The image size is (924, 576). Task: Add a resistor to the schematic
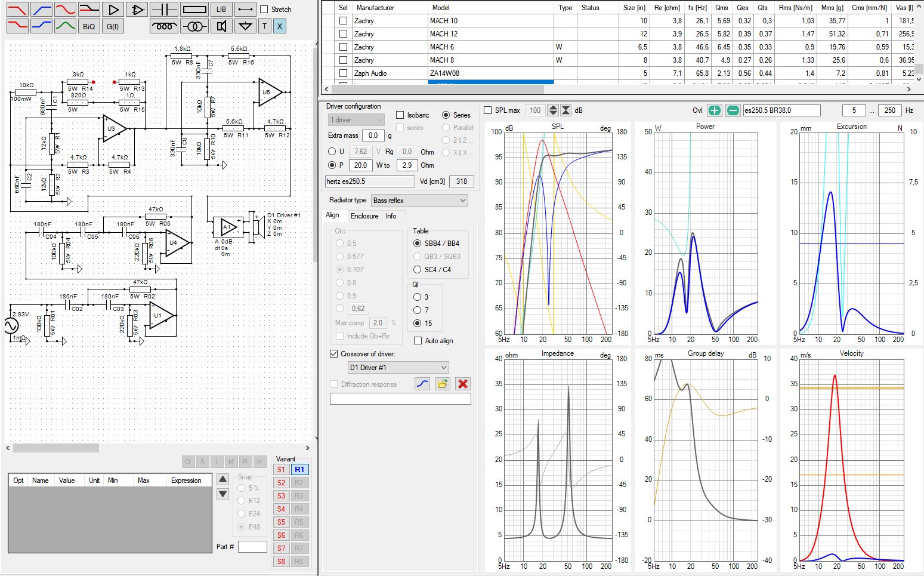(194, 9)
